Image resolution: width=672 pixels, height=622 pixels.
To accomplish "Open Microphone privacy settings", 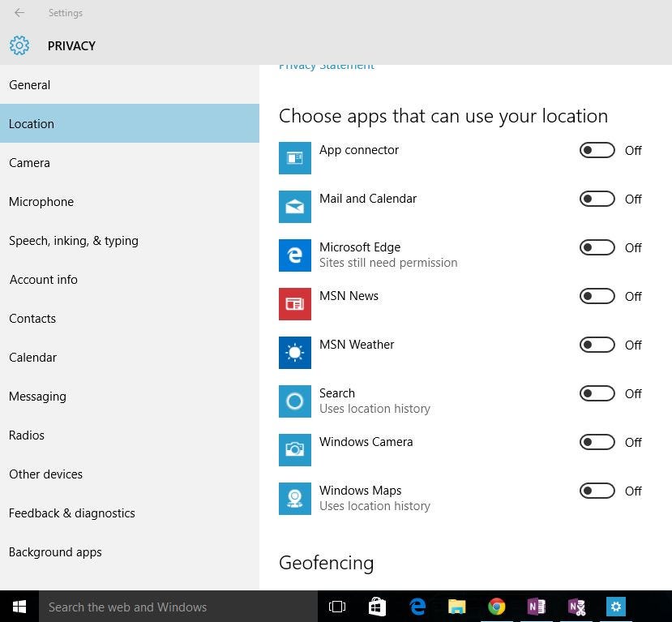I will (130, 201).
